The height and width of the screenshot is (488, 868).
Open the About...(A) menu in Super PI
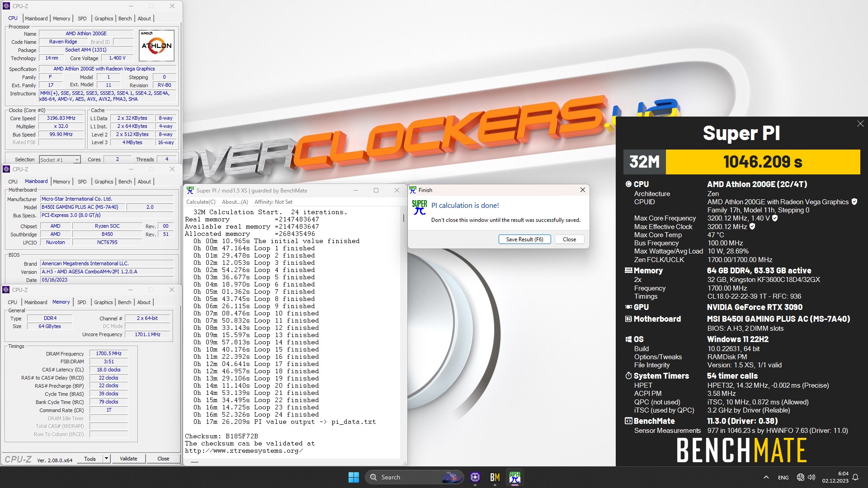point(235,202)
